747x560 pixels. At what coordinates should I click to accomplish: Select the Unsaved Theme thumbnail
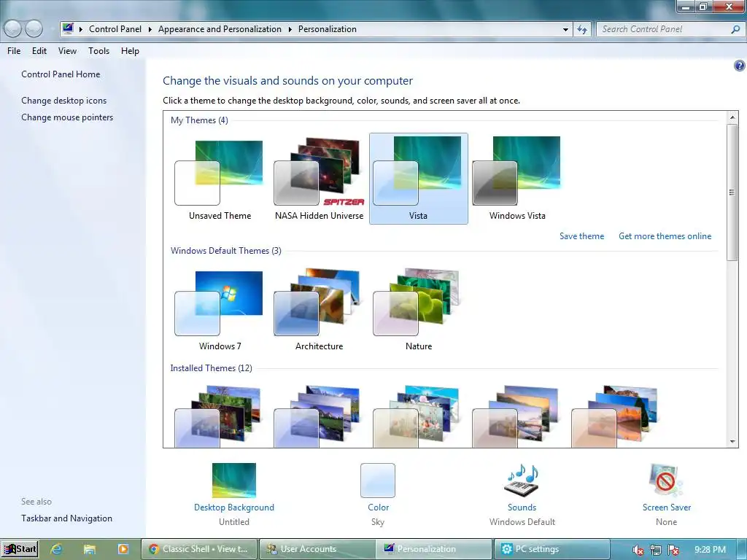tap(220, 179)
